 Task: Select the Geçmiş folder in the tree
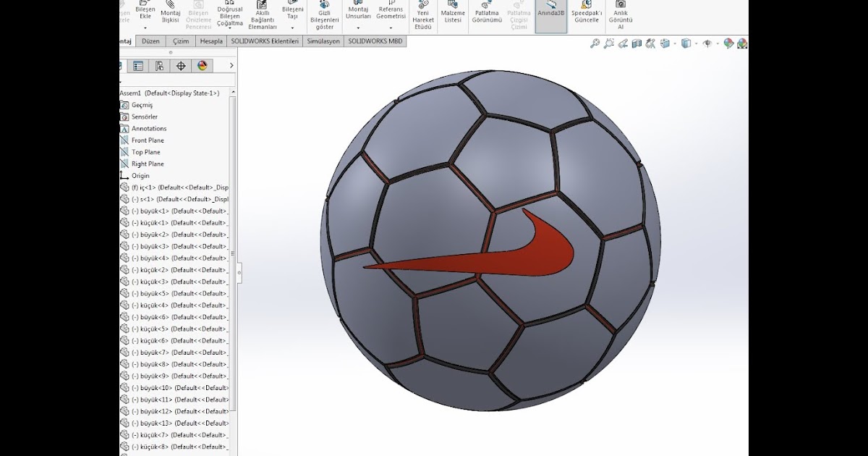(137, 105)
